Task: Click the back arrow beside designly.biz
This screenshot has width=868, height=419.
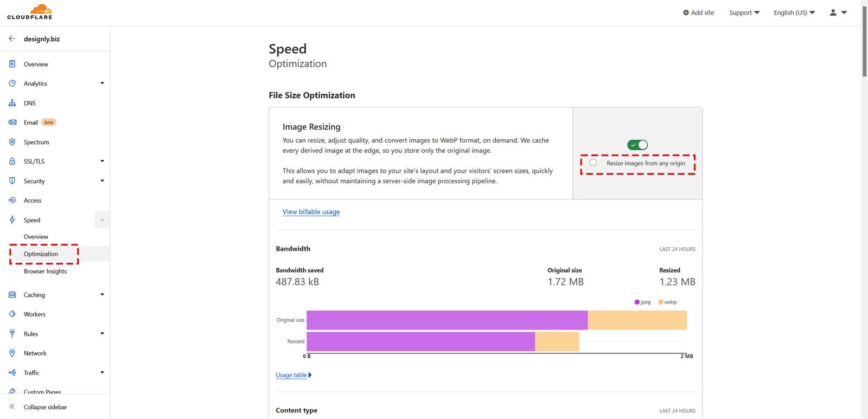Action: (12, 38)
